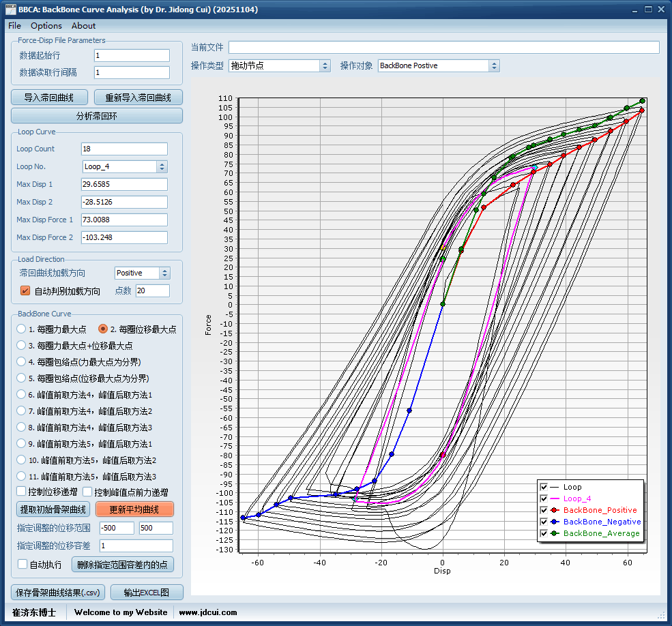Click the 点数 input field
The width and height of the screenshot is (672, 626).
click(152, 291)
